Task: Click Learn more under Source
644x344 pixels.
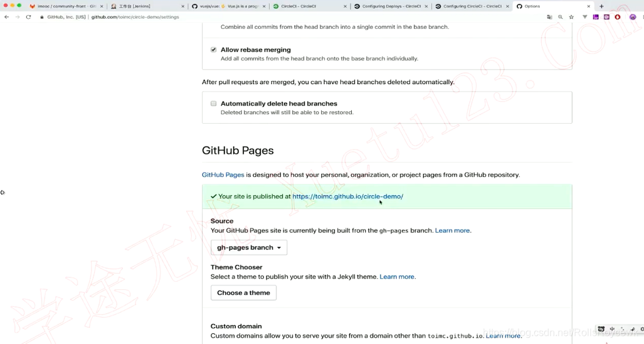Action: 452,230
